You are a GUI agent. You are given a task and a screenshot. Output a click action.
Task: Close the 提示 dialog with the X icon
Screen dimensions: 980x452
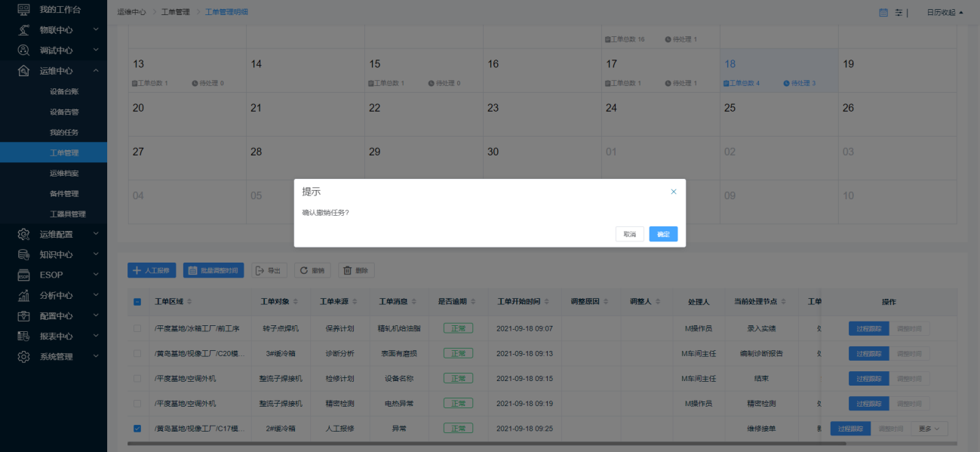click(674, 192)
